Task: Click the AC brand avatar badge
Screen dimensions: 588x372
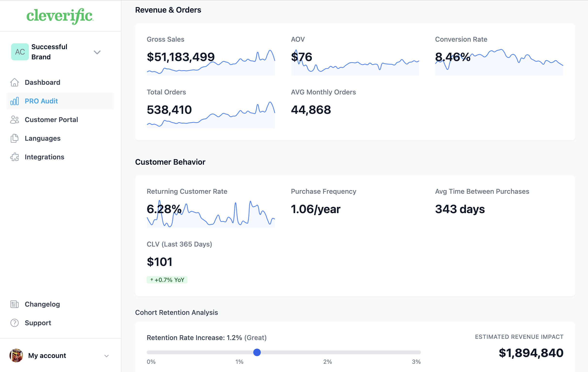Action: (20, 52)
